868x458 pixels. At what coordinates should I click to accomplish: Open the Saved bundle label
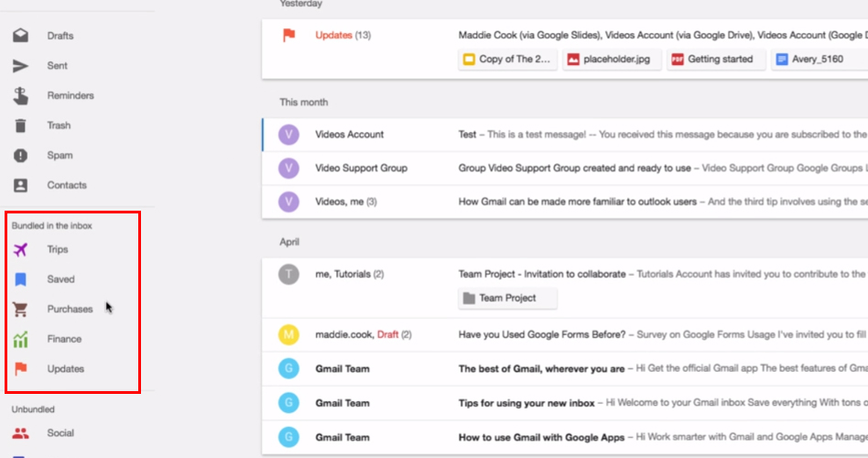(x=61, y=279)
